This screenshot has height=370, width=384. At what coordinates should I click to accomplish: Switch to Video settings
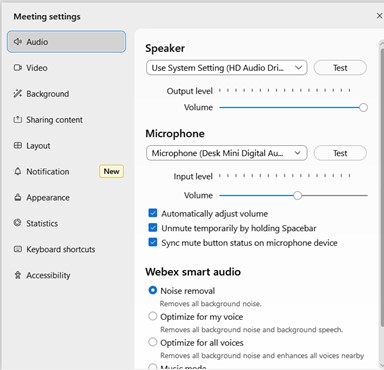coord(67,68)
